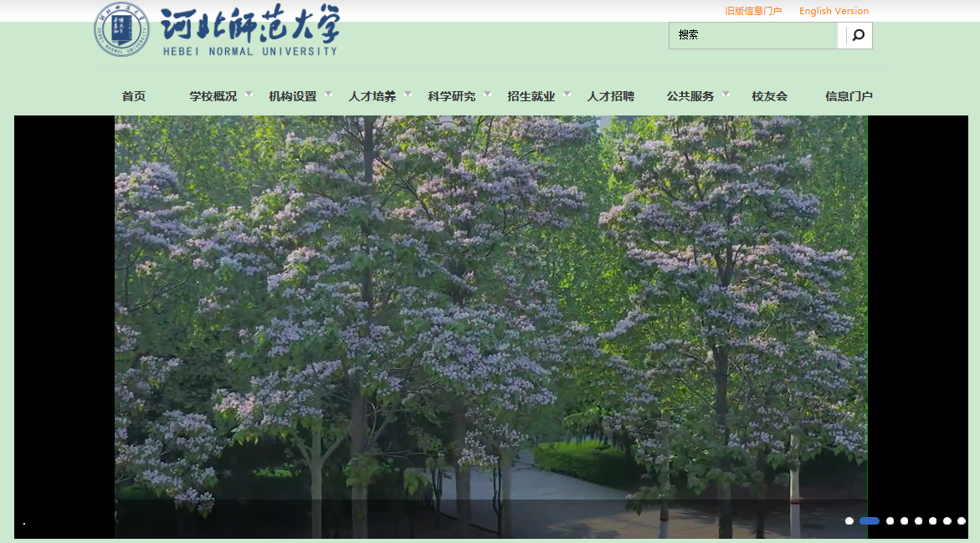Select the 首页 menu item

coord(132,95)
